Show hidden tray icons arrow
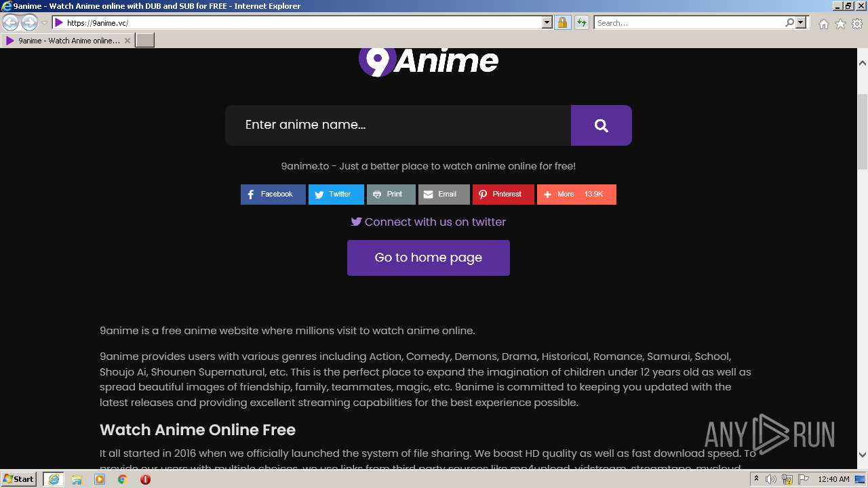Screen dimensions: 868x488 pyautogui.click(x=757, y=479)
